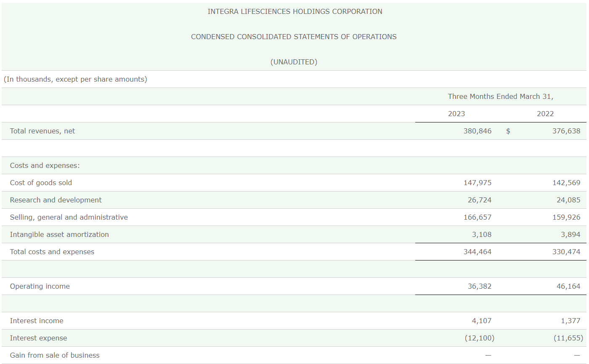Image resolution: width=589 pixels, height=364 pixels.
Task: Click the 26,724 R&D value
Action: tap(480, 200)
